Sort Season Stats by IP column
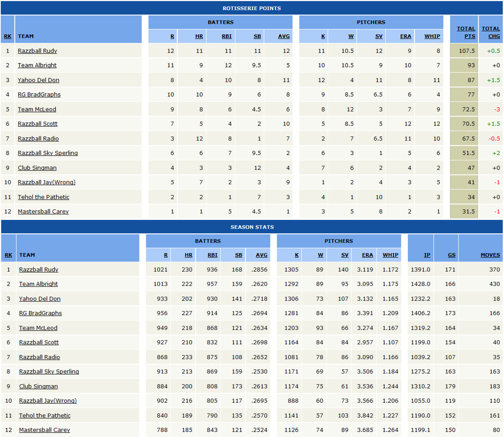The width and height of the screenshot is (504, 437). coord(427,255)
